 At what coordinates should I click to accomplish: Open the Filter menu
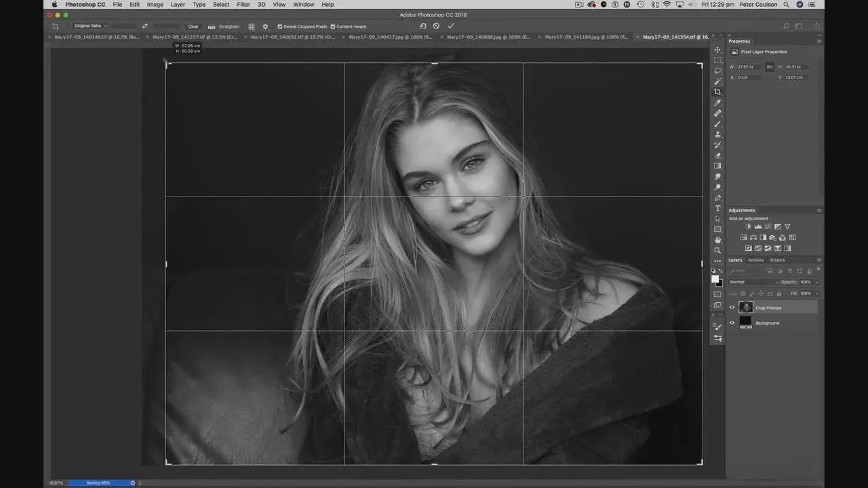243,5
